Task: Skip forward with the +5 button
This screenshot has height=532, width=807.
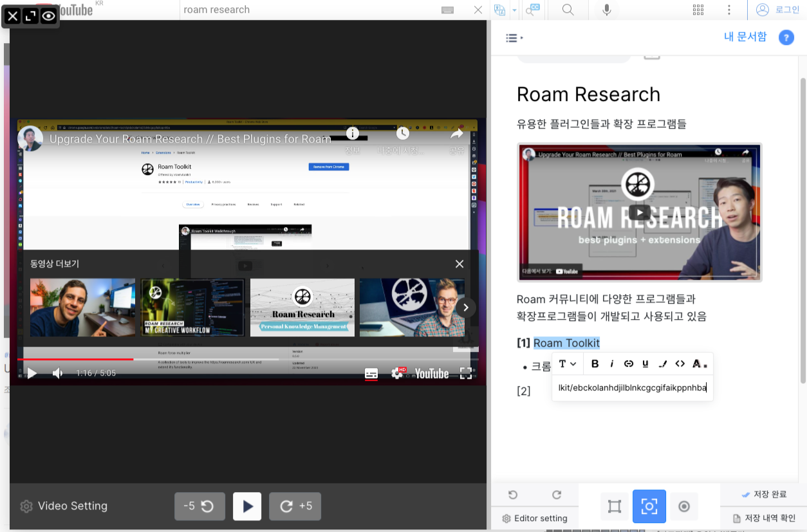Action: pos(295,506)
